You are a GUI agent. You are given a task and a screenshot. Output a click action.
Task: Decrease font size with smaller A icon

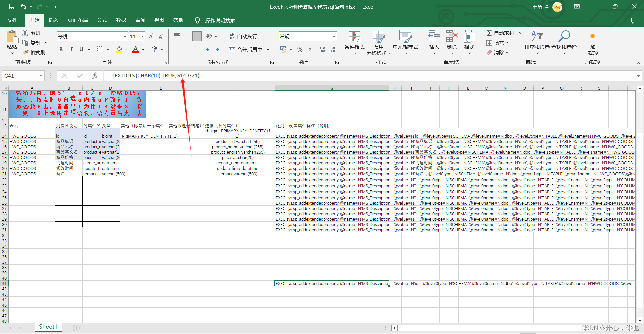pyautogui.click(x=161, y=36)
